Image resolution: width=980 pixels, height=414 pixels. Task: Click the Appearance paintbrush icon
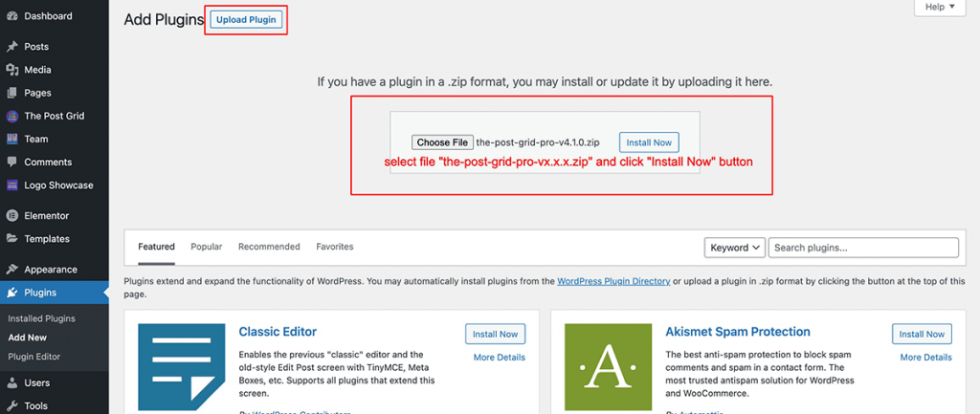tap(11, 270)
